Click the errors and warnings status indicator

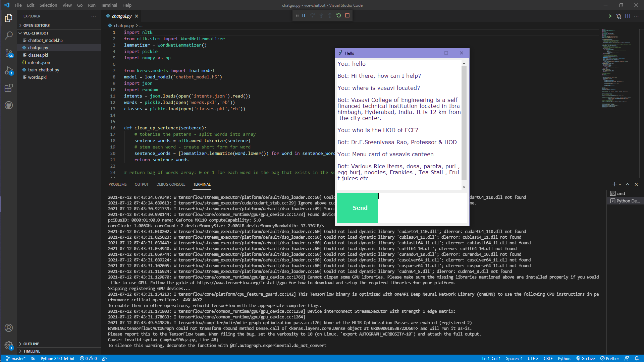click(89, 358)
